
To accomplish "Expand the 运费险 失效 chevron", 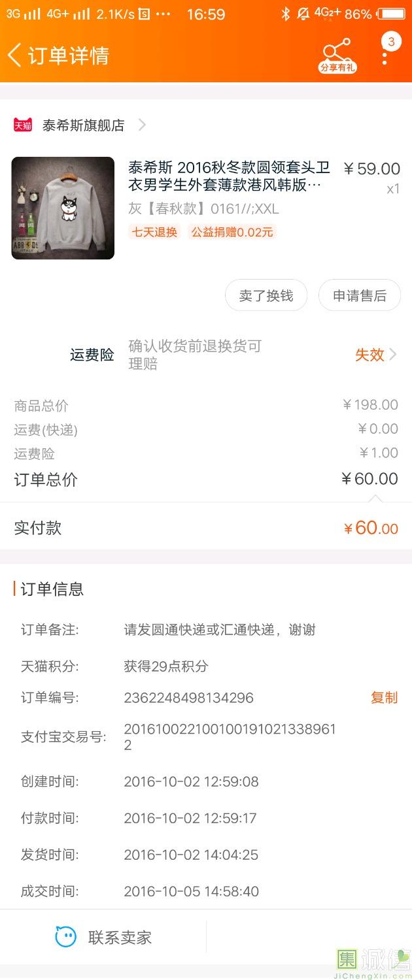I will pyautogui.click(x=393, y=355).
